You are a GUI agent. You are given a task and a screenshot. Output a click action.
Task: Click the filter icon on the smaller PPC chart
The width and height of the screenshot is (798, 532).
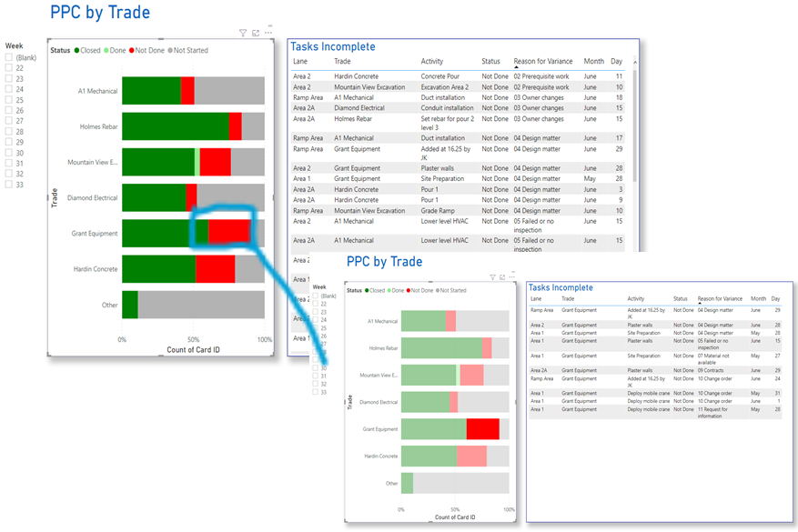(x=492, y=277)
